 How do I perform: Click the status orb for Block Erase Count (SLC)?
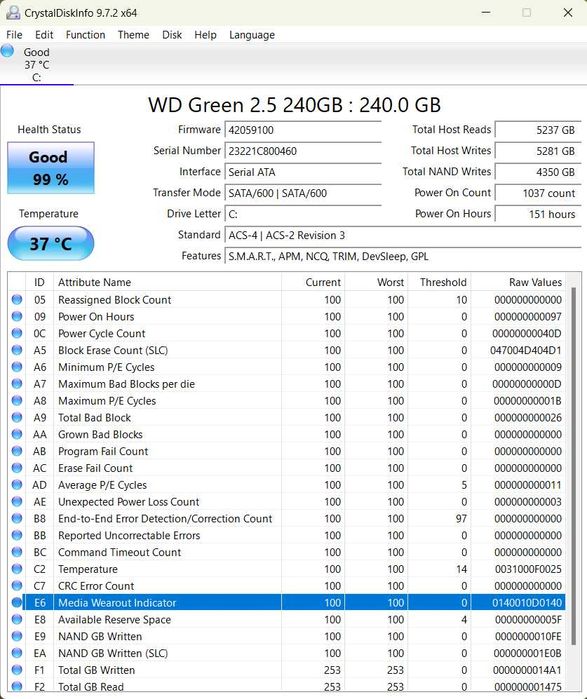click(17, 350)
